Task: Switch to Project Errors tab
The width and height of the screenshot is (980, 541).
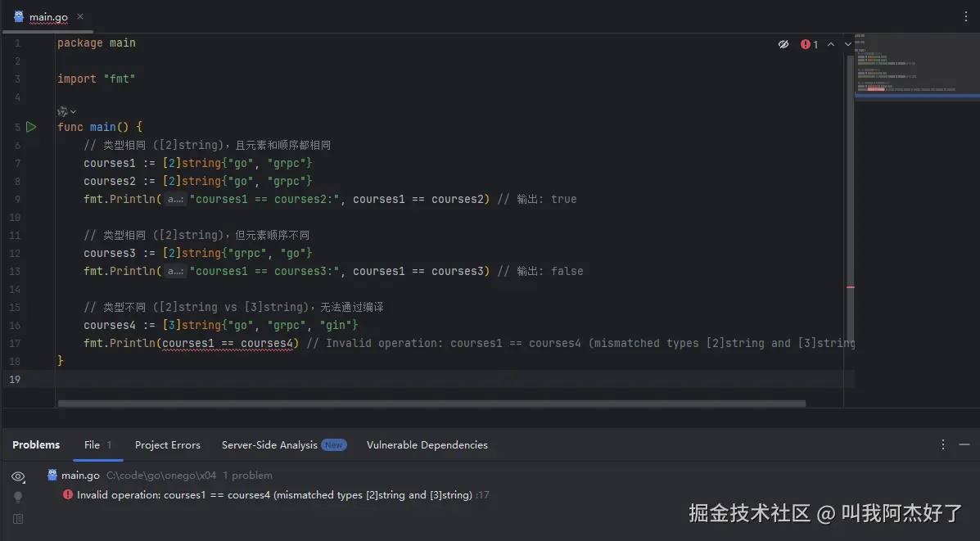Action: coord(168,444)
